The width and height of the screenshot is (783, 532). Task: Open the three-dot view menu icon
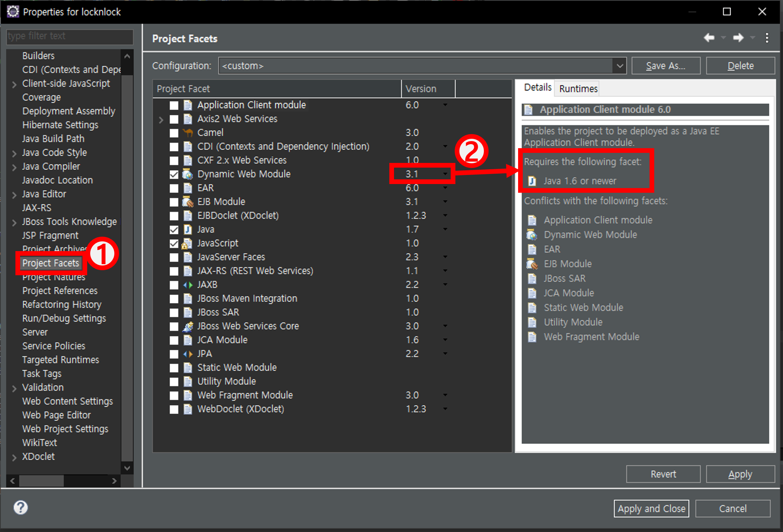click(x=767, y=38)
